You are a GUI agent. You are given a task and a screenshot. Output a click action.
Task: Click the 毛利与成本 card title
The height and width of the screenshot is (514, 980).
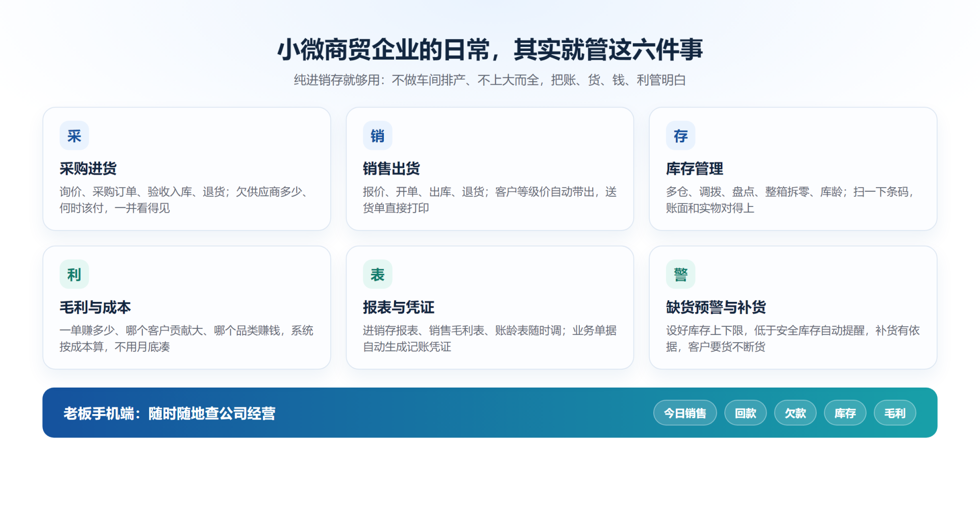(95, 307)
